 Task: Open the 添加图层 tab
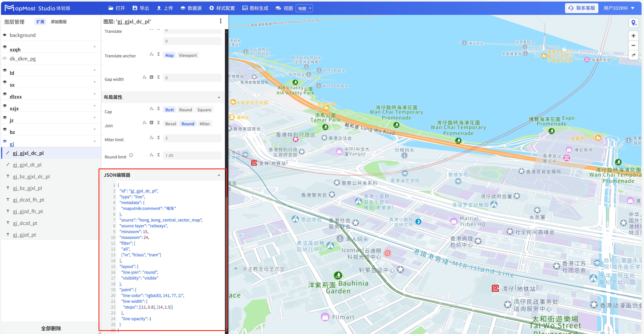(58, 22)
